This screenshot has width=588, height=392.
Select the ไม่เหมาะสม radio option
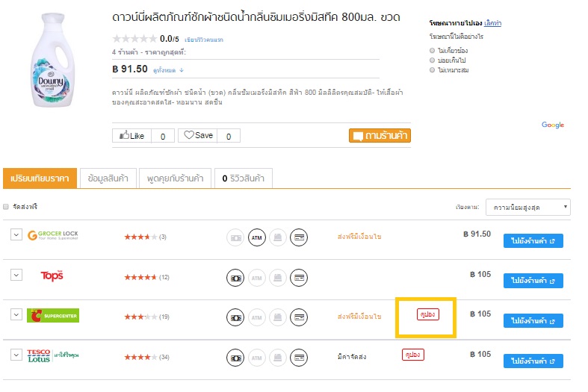pos(432,69)
